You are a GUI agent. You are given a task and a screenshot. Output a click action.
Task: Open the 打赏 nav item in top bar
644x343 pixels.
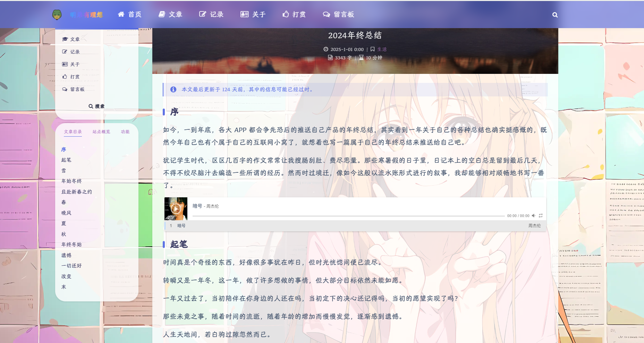tap(294, 15)
